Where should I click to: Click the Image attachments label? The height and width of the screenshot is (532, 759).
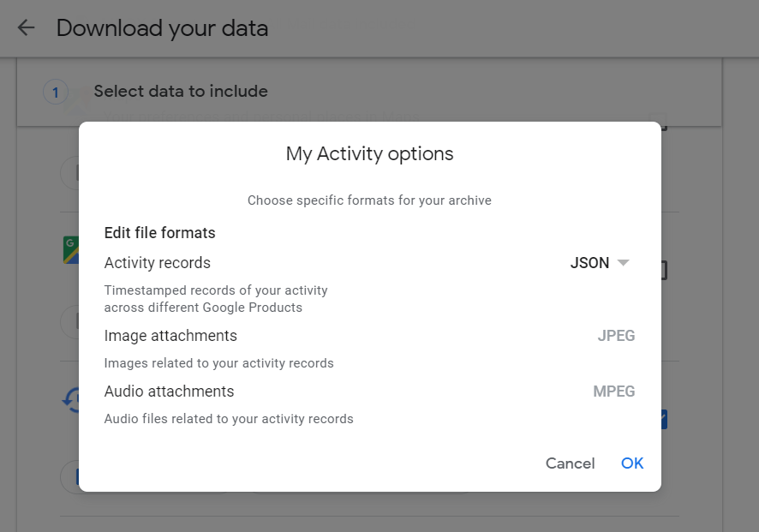point(170,336)
